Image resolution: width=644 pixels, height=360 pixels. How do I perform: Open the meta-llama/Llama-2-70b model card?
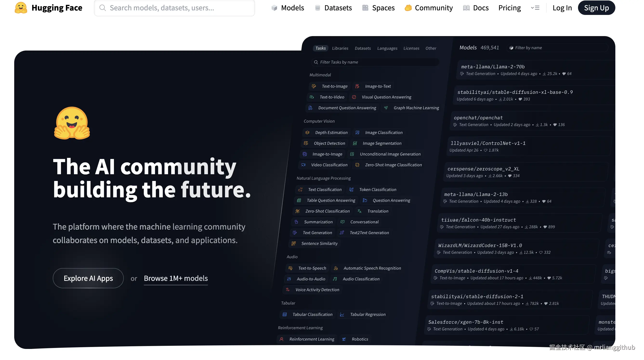[x=493, y=67]
